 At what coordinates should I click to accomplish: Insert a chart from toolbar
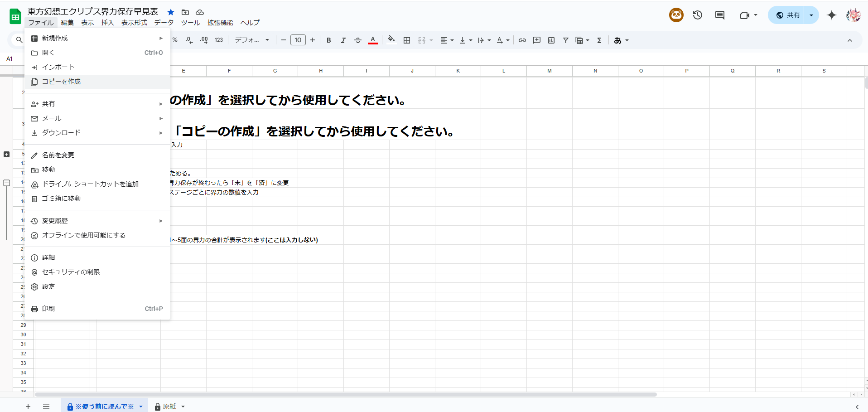point(551,40)
